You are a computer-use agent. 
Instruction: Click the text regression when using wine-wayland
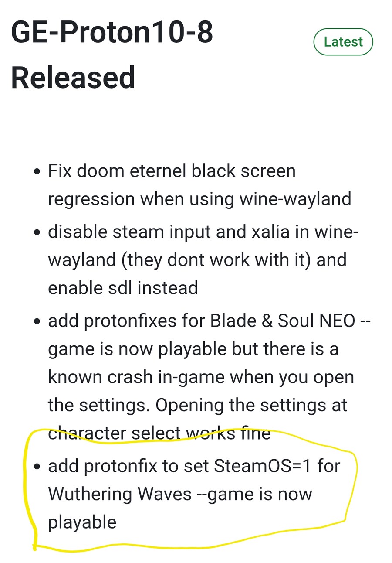199,199
